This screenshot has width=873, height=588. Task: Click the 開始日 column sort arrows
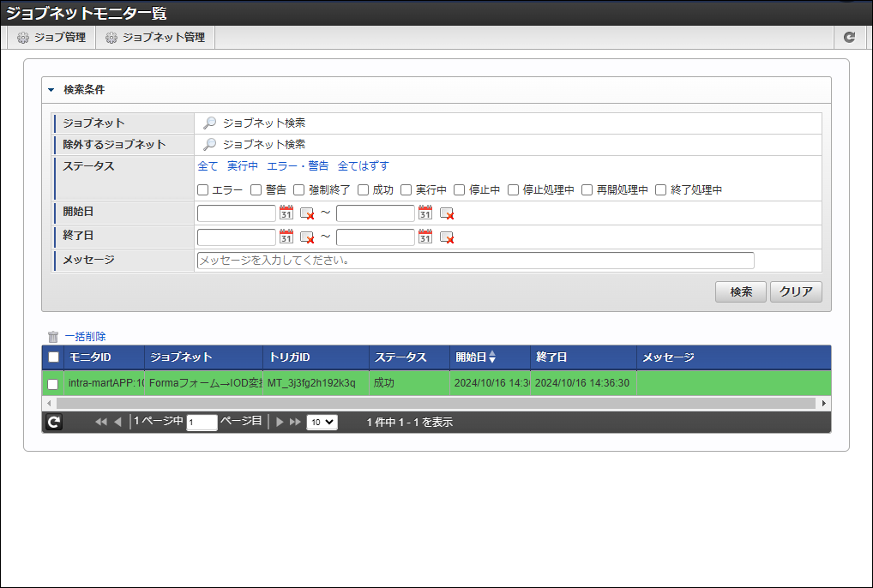coord(492,357)
